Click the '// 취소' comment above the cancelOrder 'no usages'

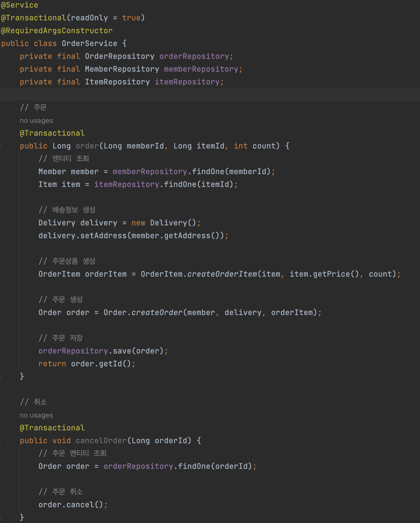coord(33,402)
